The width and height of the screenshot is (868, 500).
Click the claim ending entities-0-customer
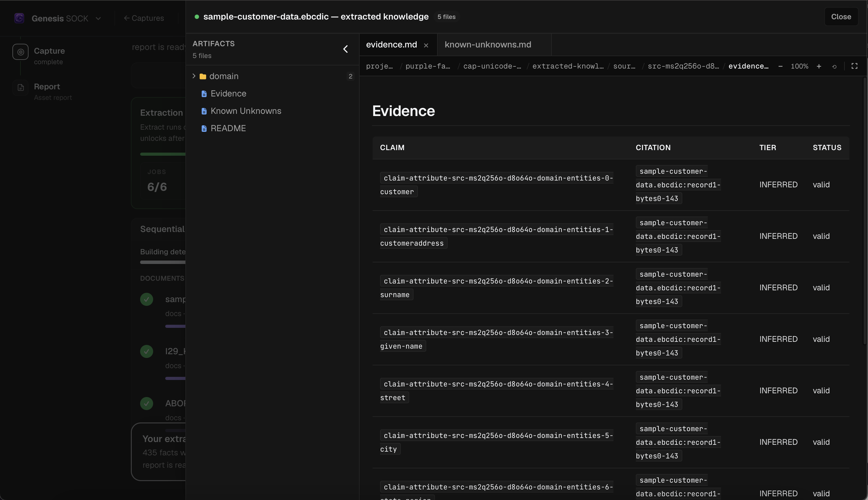coord(496,185)
